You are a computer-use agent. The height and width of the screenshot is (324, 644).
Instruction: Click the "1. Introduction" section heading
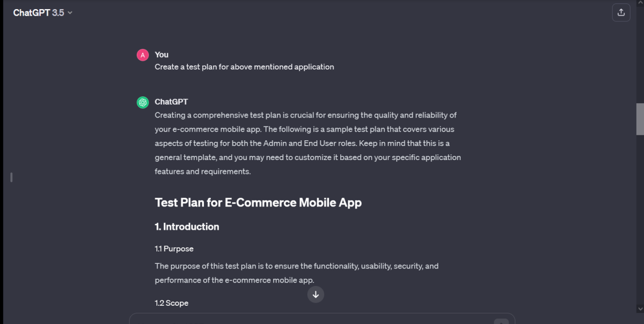[187, 227]
